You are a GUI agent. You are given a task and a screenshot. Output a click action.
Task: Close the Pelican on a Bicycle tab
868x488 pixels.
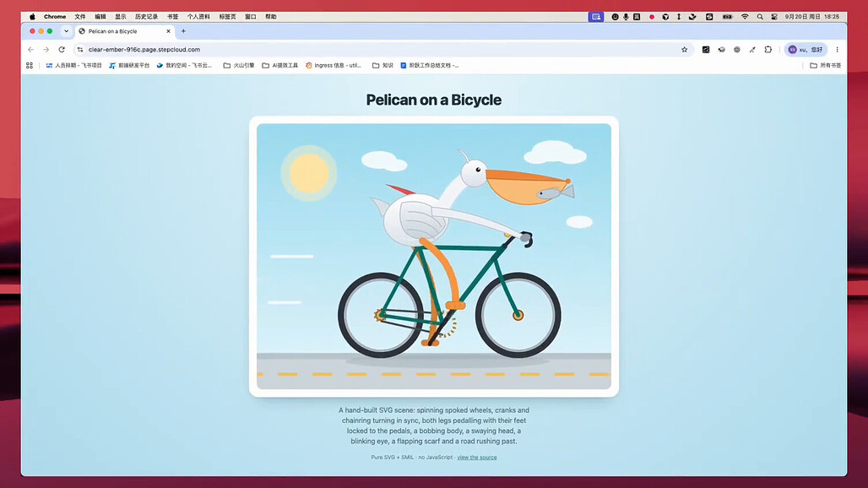click(168, 31)
